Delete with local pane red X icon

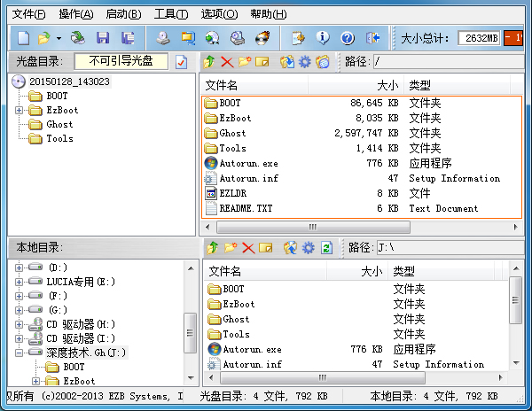coord(248,248)
